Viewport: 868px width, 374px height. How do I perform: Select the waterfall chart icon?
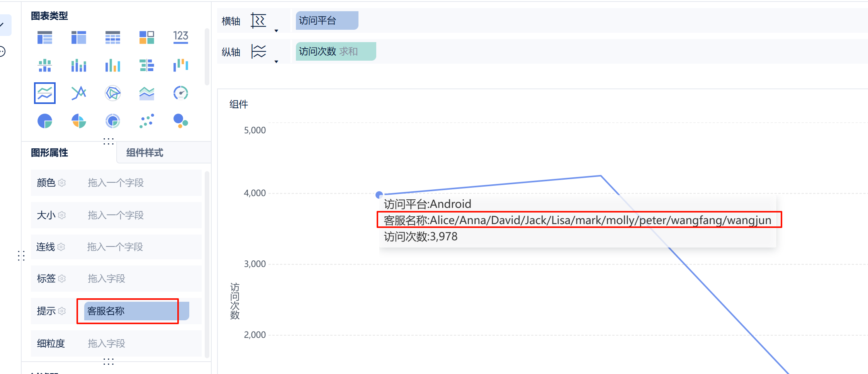click(x=181, y=65)
